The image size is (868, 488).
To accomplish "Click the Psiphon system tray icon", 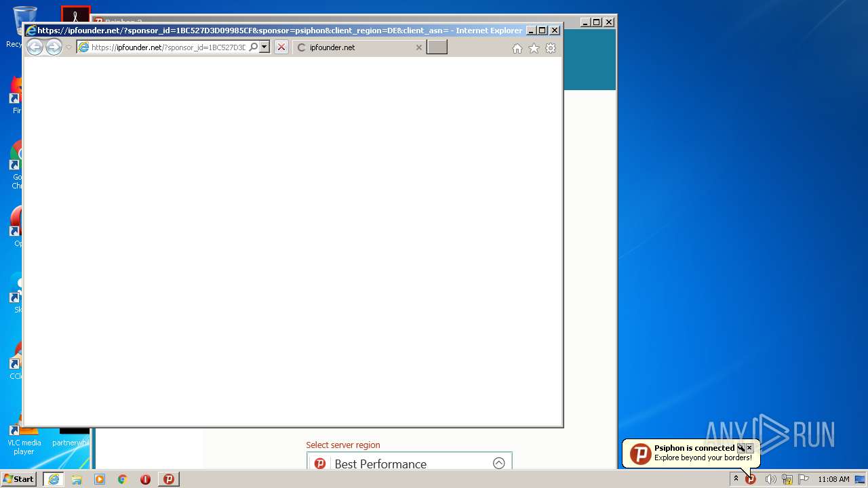I will (x=751, y=479).
